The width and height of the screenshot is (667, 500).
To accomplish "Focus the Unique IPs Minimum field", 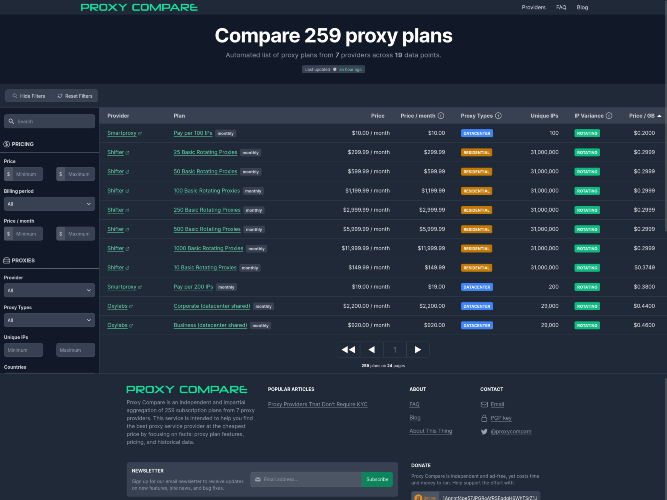I will 23,350.
